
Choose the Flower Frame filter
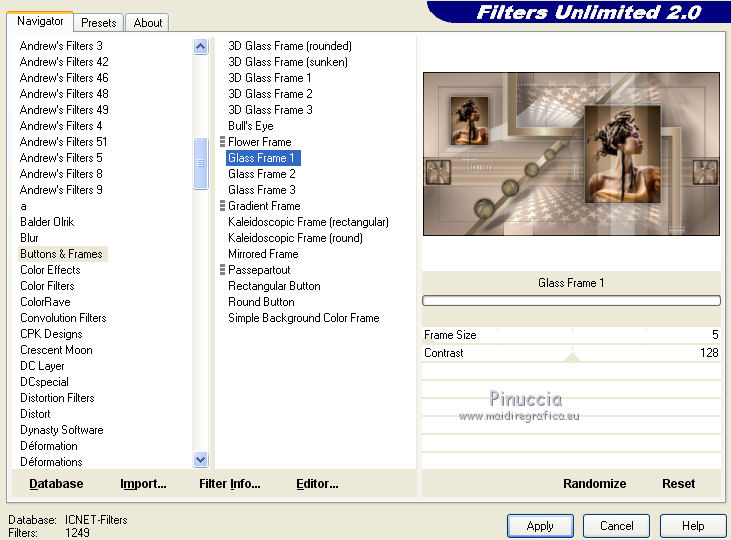click(x=260, y=142)
